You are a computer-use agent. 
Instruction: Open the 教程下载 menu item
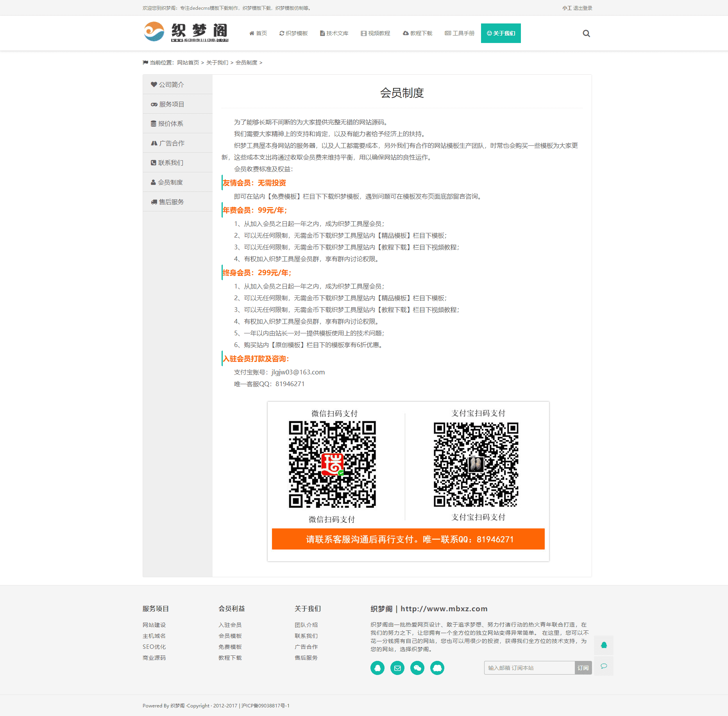pos(418,33)
